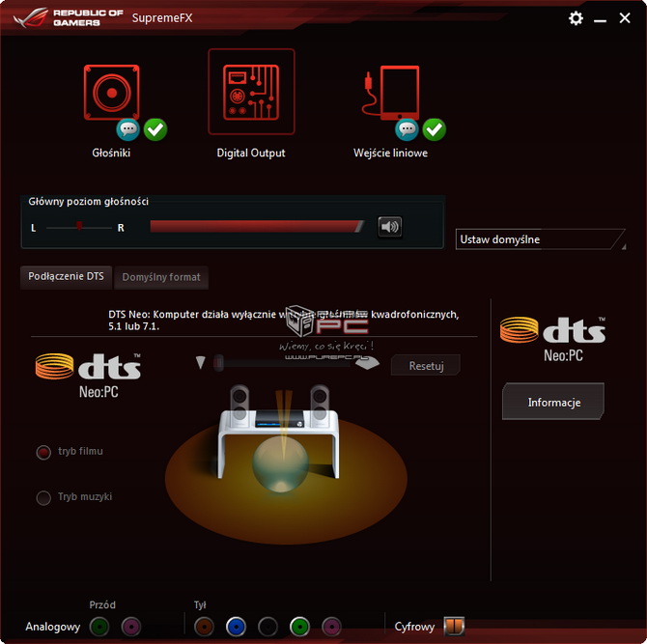
Task: Select the Digital Output device icon
Action: point(251,92)
